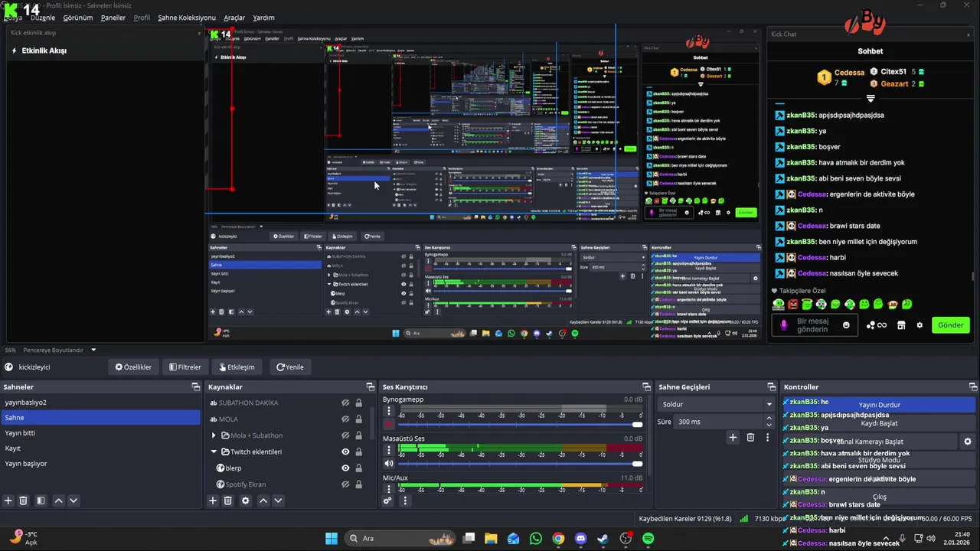Hide the Twitch eklentileri group
980x551 pixels.
345,452
